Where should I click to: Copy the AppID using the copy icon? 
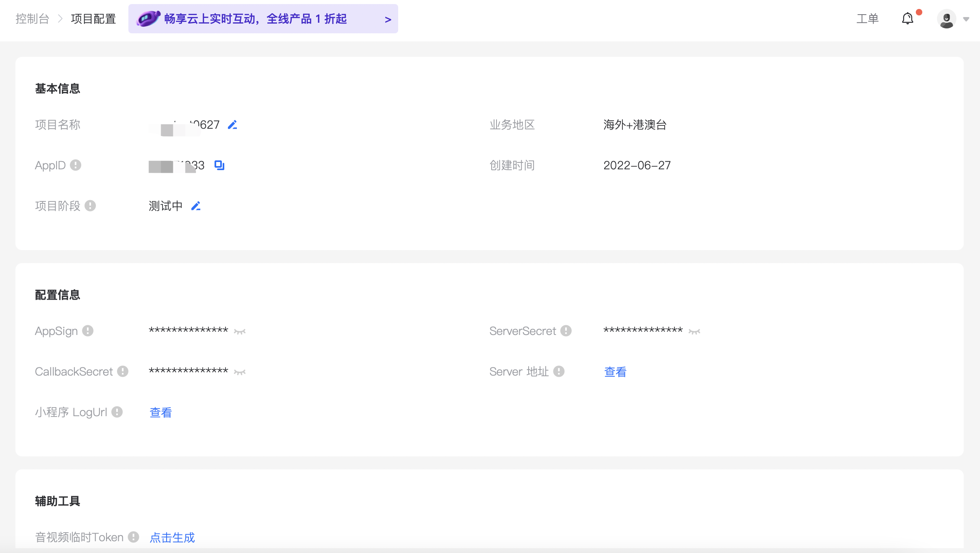(219, 165)
